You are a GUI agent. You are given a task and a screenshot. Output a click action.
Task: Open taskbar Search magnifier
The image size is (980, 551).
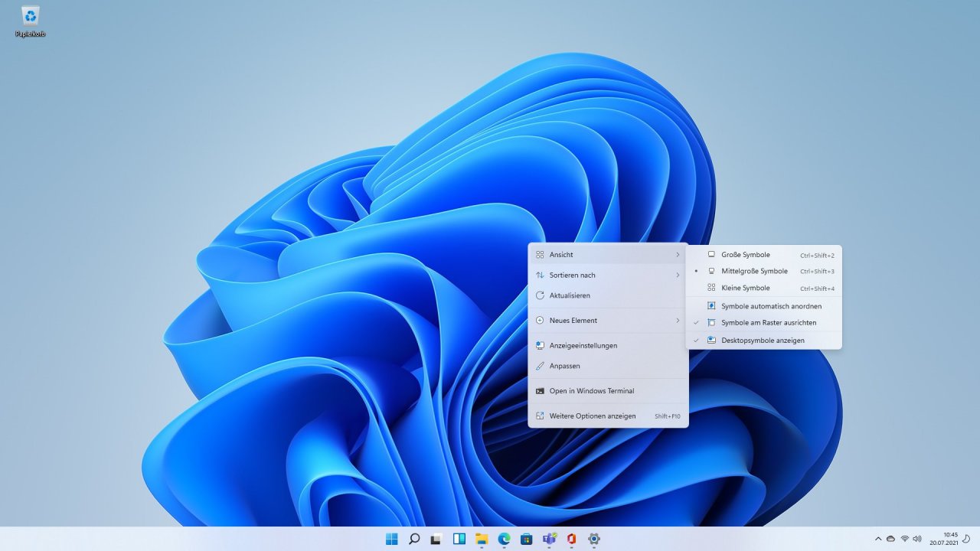point(414,539)
